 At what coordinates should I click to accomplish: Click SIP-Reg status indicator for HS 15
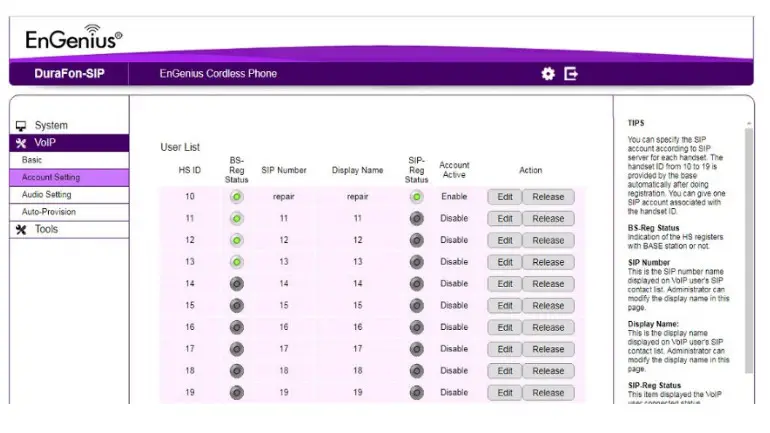pyautogui.click(x=416, y=305)
